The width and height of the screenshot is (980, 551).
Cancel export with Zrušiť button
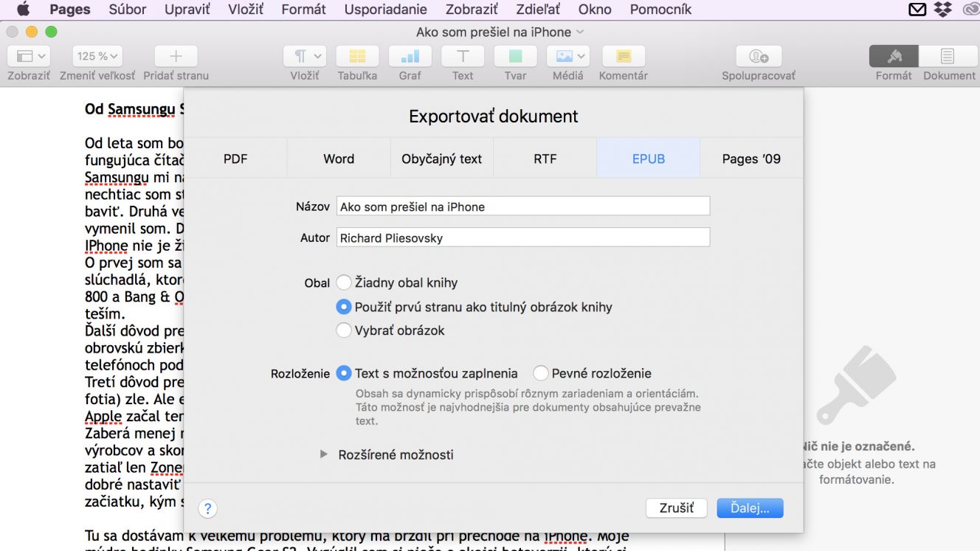point(677,508)
